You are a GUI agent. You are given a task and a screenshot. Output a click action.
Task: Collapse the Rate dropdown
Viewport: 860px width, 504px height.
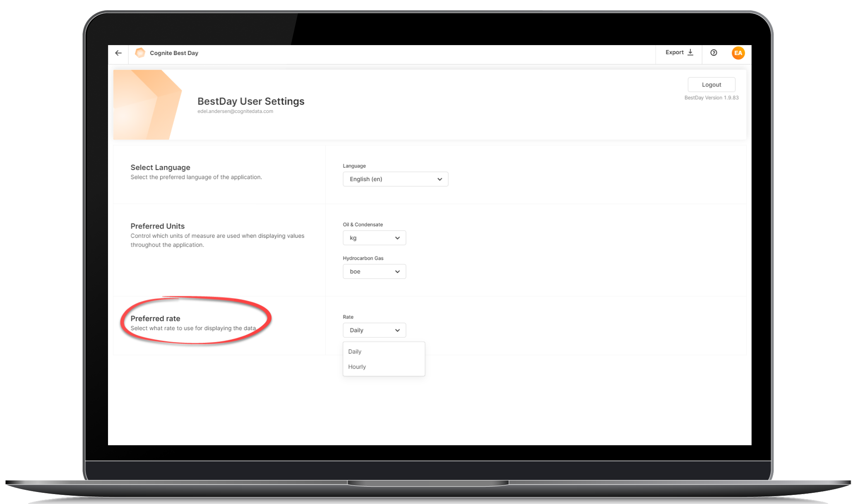[x=374, y=330]
